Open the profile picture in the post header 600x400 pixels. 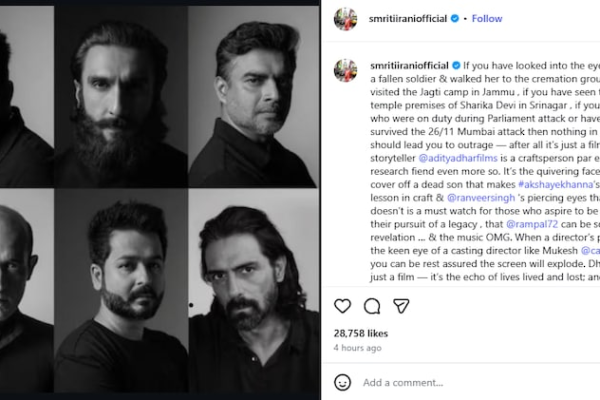(345, 18)
